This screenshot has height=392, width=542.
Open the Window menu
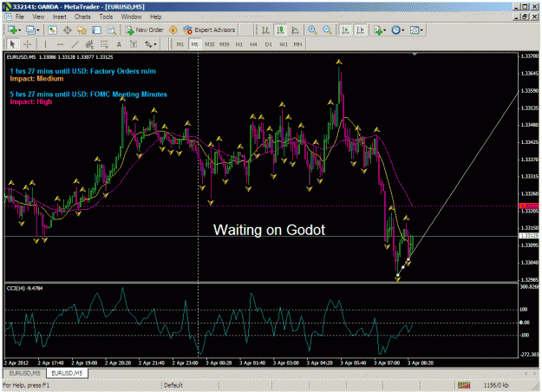[131, 16]
